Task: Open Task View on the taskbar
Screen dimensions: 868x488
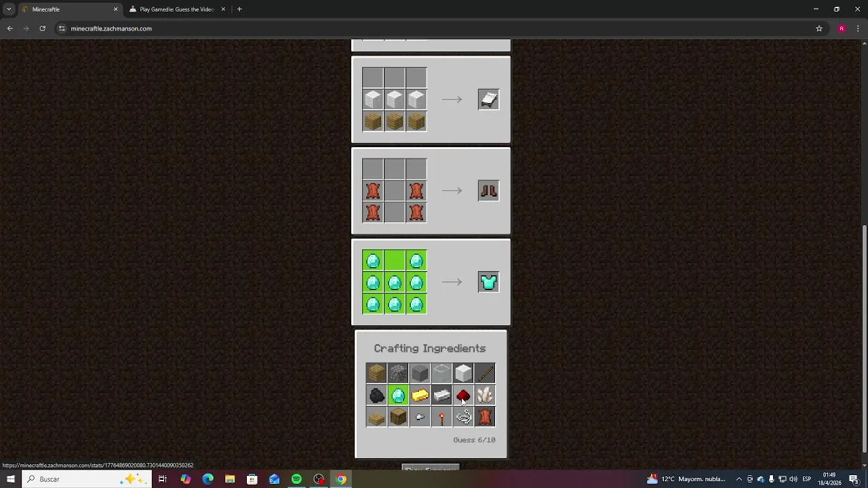Action: pyautogui.click(x=163, y=479)
